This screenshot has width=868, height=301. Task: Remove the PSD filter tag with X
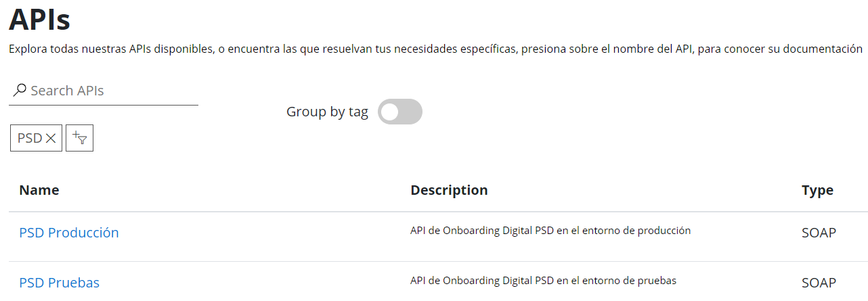[51, 138]
